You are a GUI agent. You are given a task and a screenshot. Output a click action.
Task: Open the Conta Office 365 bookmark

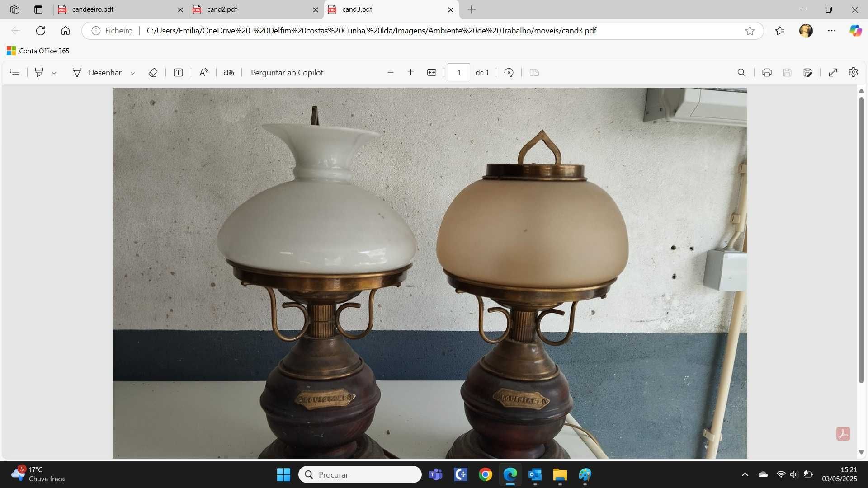(x=38, y=51)
